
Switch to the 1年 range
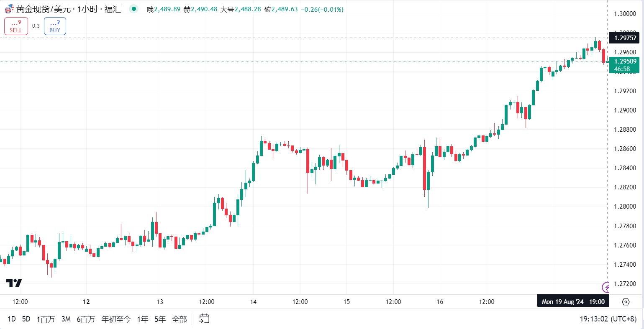[x=143, y=319]
